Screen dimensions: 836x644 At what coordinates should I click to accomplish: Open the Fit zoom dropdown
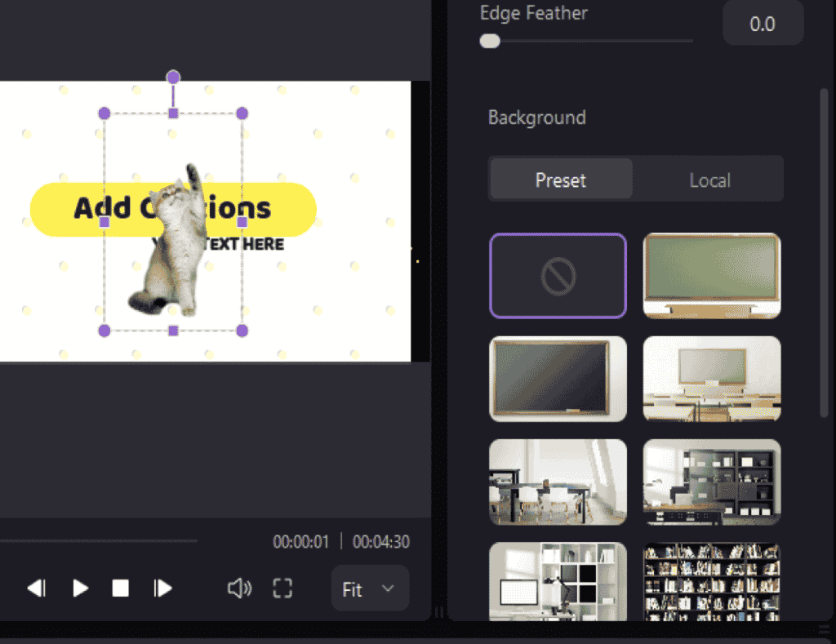[370, 588]
